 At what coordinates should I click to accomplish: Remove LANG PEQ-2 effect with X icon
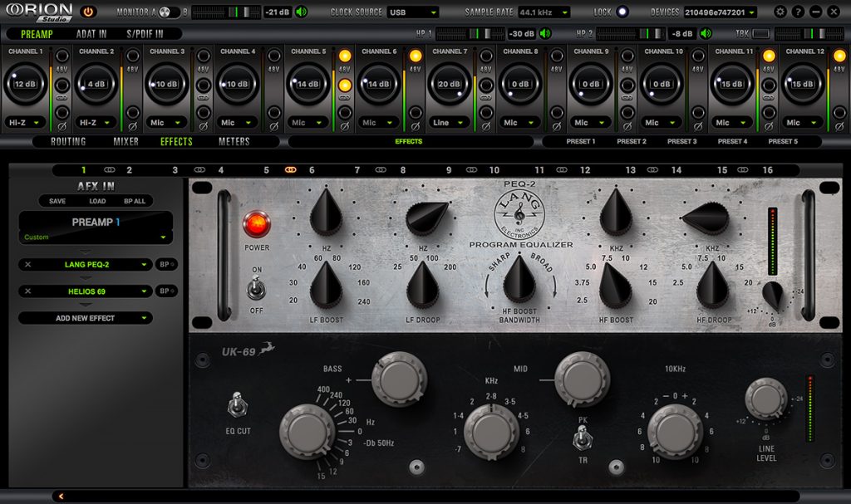tap(28, 264)
